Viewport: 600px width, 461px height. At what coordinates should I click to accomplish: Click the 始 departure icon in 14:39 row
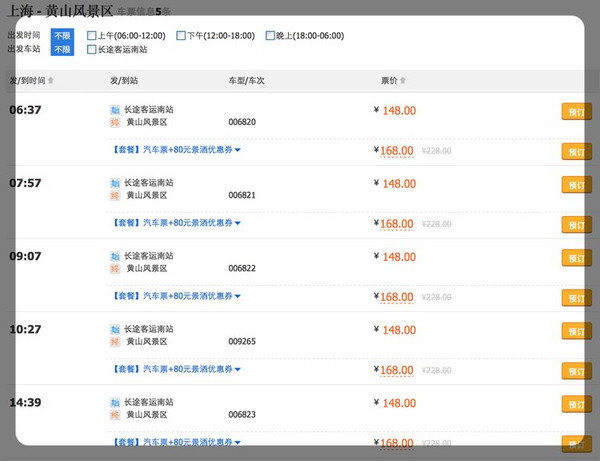tap(115, 402)
